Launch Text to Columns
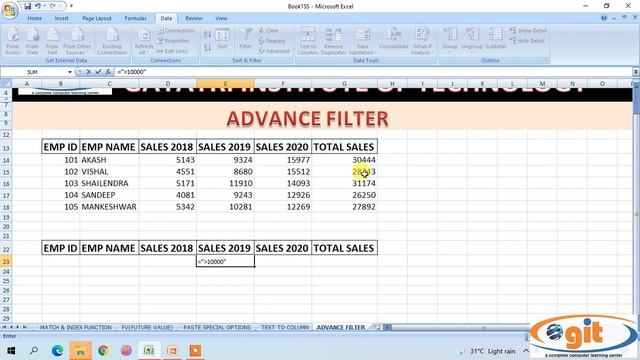The width and height of the screenshot is (640, 360). [x=307, y=41]
